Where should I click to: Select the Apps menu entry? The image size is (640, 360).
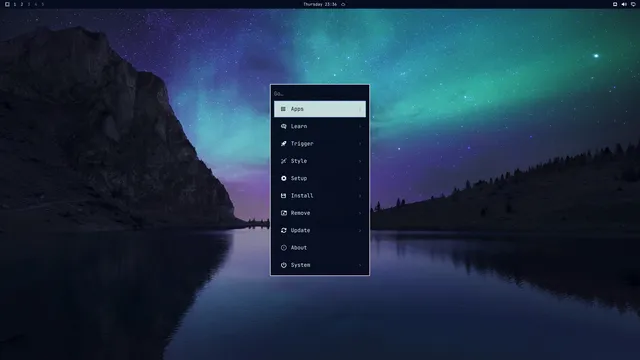pos(320,109)
